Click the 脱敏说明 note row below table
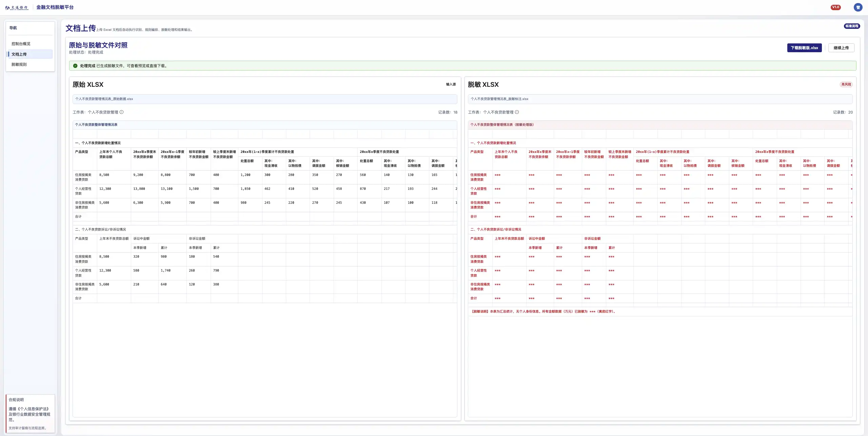Screen dimensions: 868x436 pyautogui.click(x=544, y=312)
